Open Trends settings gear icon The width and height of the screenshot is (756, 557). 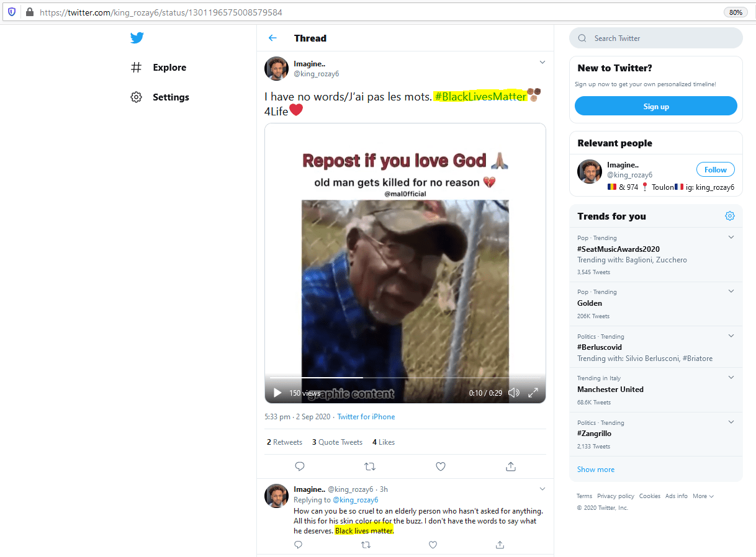pos(730,216)
